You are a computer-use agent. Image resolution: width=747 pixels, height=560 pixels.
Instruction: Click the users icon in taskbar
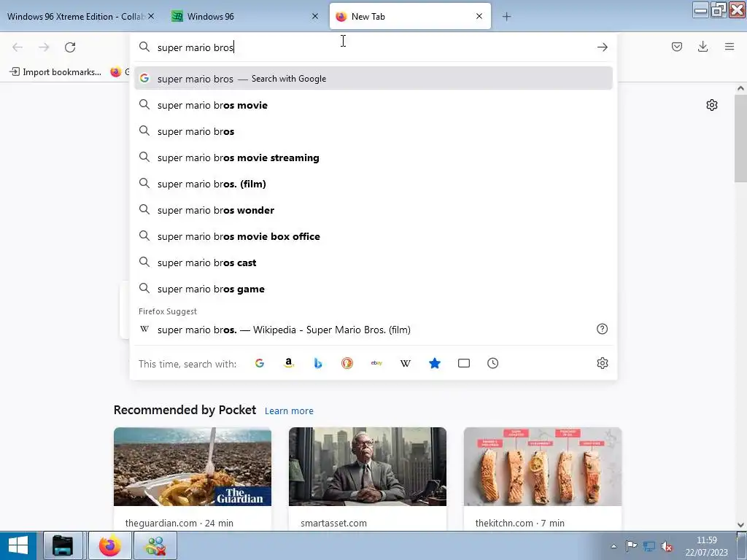click(x=156, y=545)
